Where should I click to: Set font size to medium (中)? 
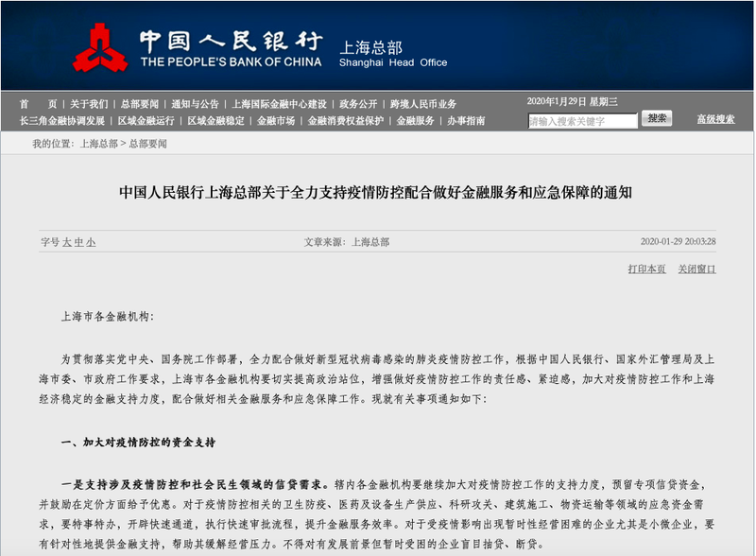click(x=79, y=242)
